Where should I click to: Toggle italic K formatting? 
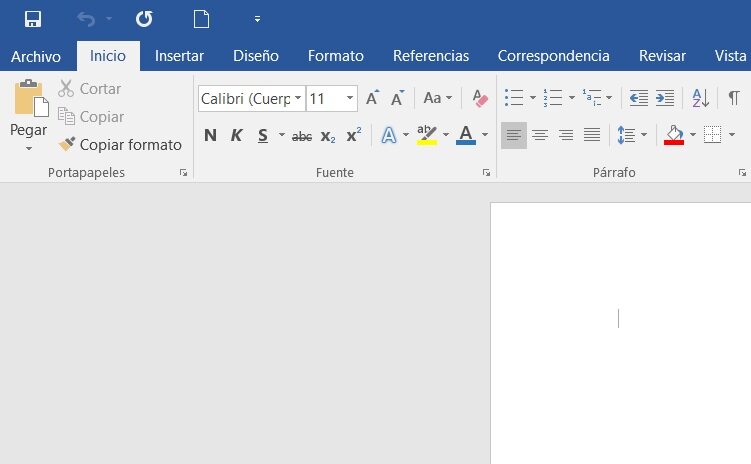pyautogui.click(x=236, y=136)
